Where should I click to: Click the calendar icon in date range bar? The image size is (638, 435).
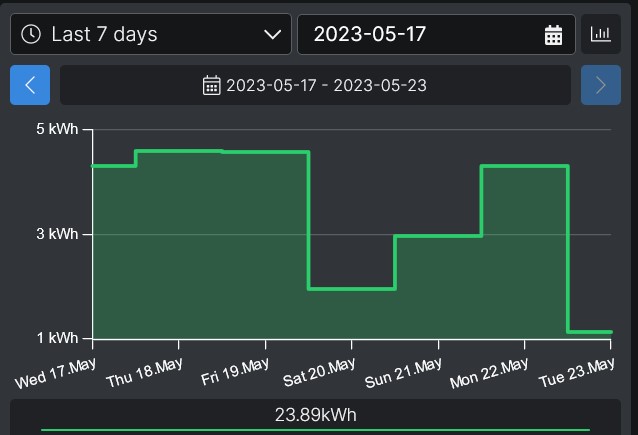(x=212, y=85)
